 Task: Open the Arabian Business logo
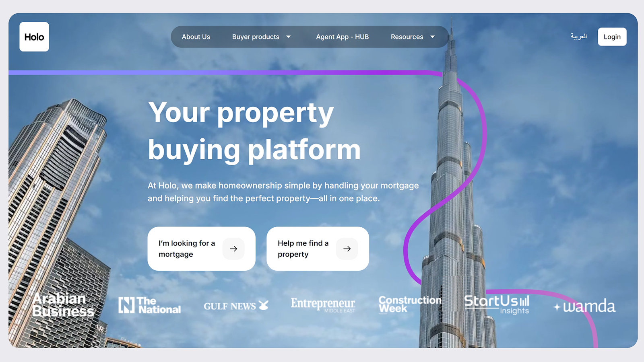[63, 305]
